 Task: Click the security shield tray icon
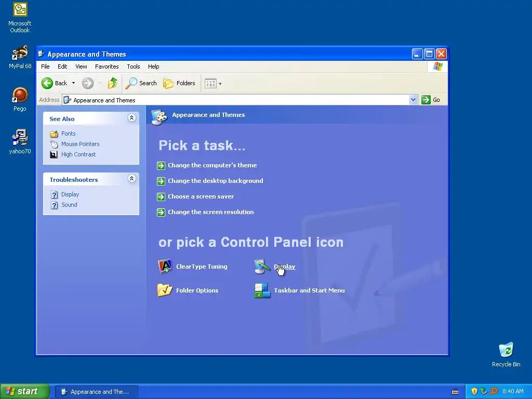474,391
